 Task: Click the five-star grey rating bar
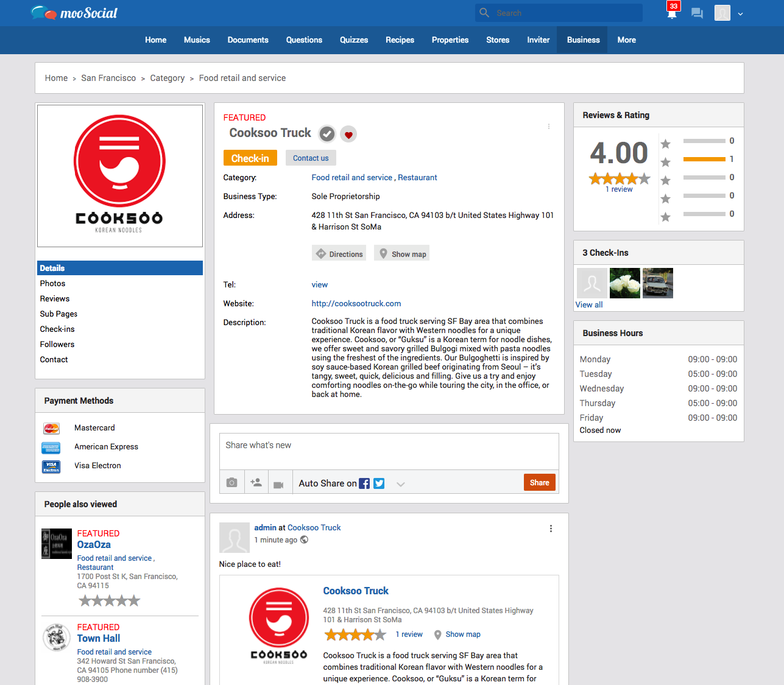point(704,141)
